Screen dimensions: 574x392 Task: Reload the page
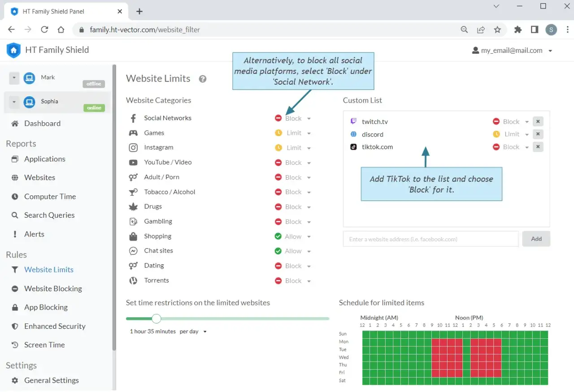tap(44, 30)
